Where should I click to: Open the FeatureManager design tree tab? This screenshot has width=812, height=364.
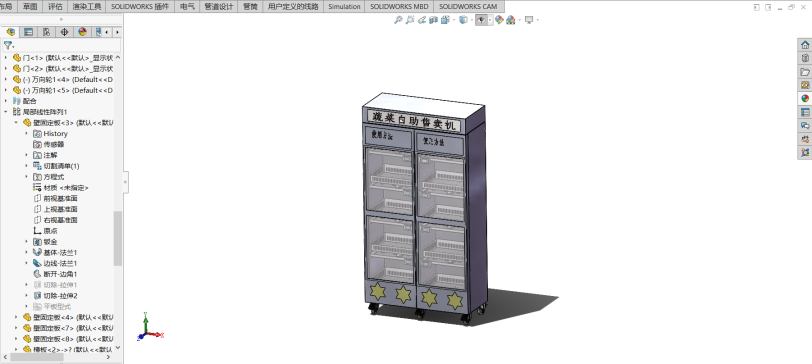pyautogui.click(x=10, y=32)
